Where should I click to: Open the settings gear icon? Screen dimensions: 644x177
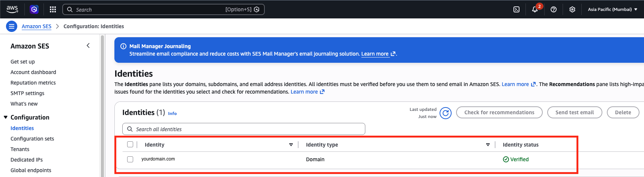pyautogui.click(x=572, y=9)
